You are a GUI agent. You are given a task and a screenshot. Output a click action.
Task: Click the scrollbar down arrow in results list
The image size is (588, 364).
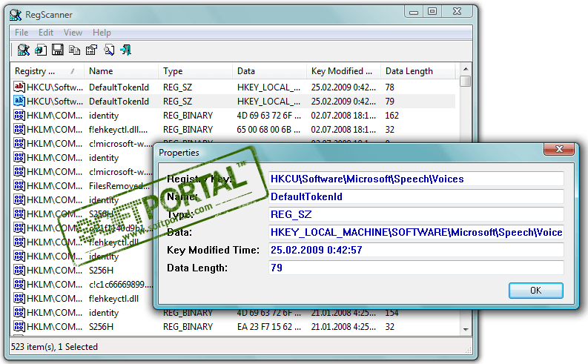click(466, 329)
